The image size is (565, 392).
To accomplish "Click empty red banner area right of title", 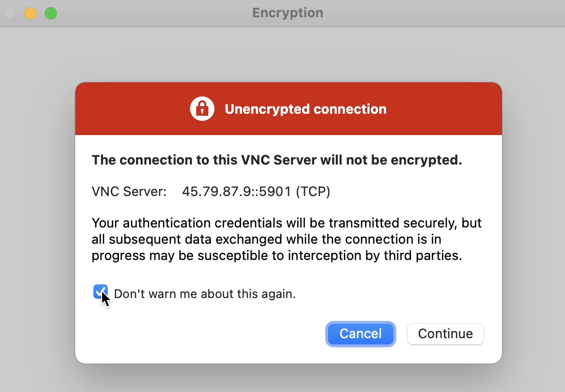I will point(443,109).
